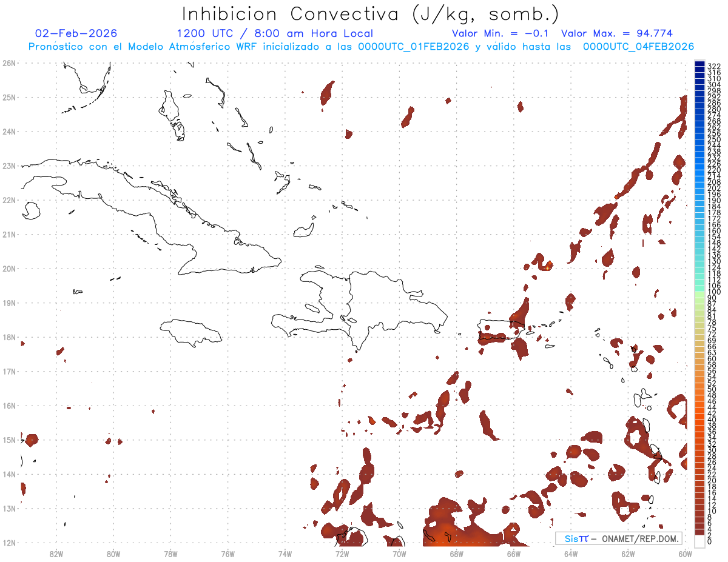728x562 pixels.
Task: Select the date '02-Feb-2026'
Action: pyautogui.click(x=76, y=33)
